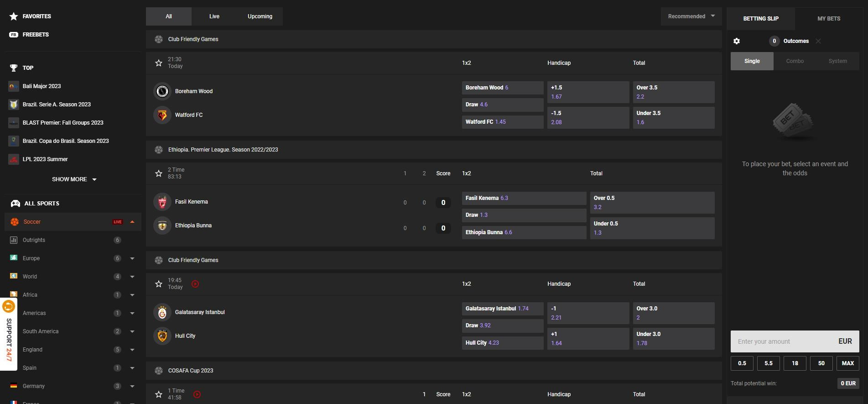
Task: Favorite the Boreham Wood vs Watford match
Action: (x=159, y=63)
